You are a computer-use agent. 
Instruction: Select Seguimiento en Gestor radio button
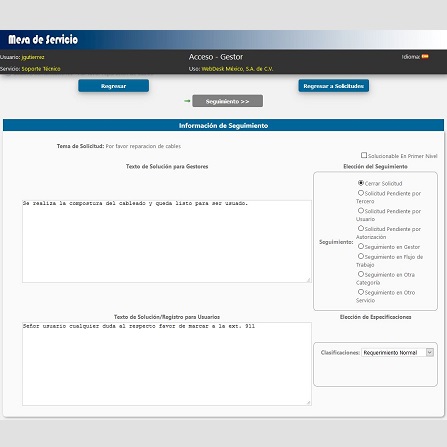[361, 246]
